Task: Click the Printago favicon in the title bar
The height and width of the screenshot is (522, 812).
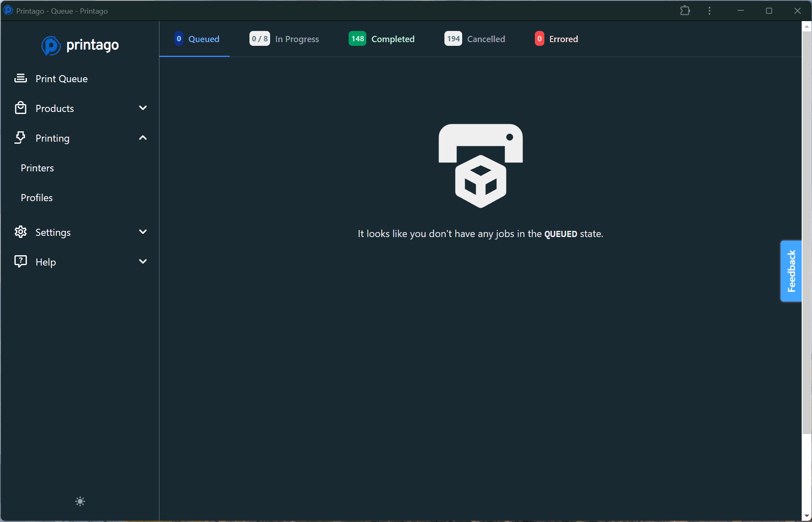Action: (8, 10)
